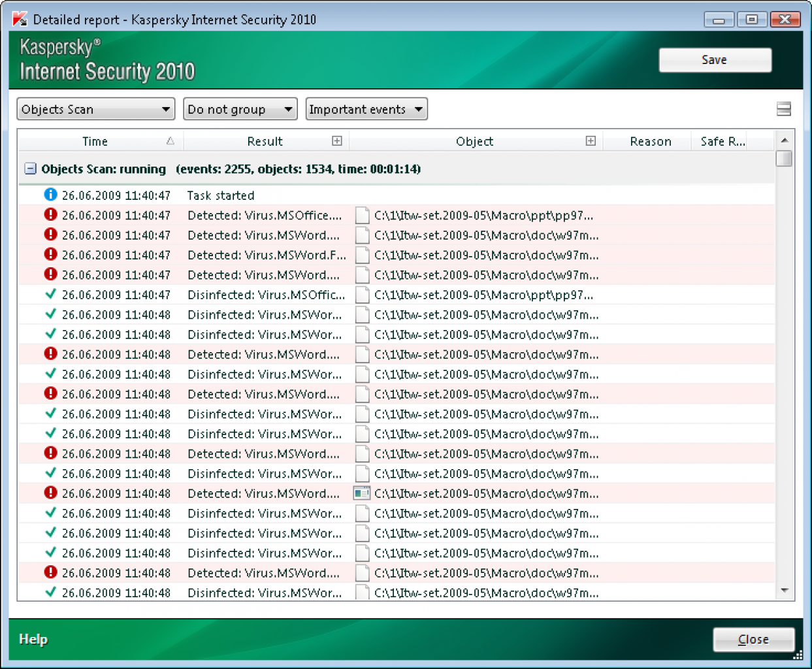Select the Disinfected: Virus.MSOffic... result text

pyautogui.click(x=266, y=295)
